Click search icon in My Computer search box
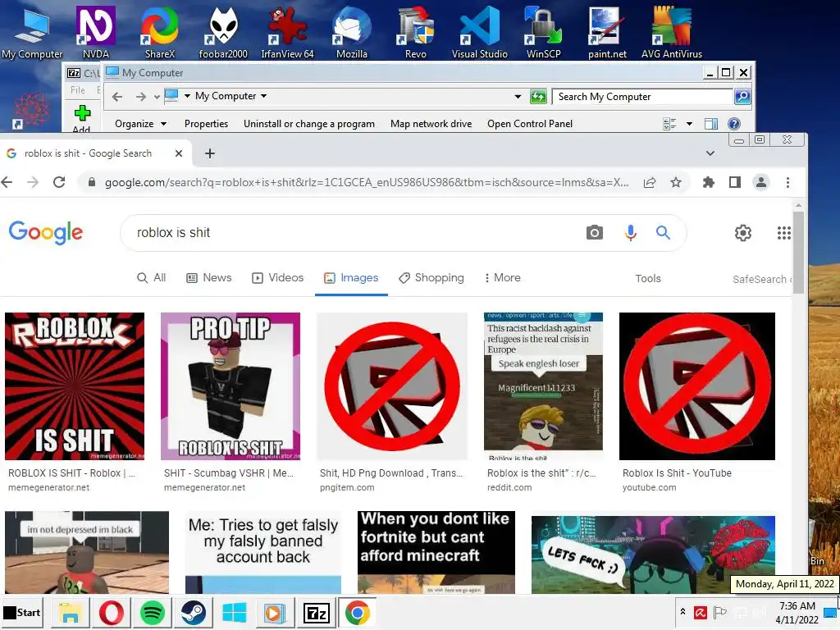 pyautogui.click(x=742, y=97)
